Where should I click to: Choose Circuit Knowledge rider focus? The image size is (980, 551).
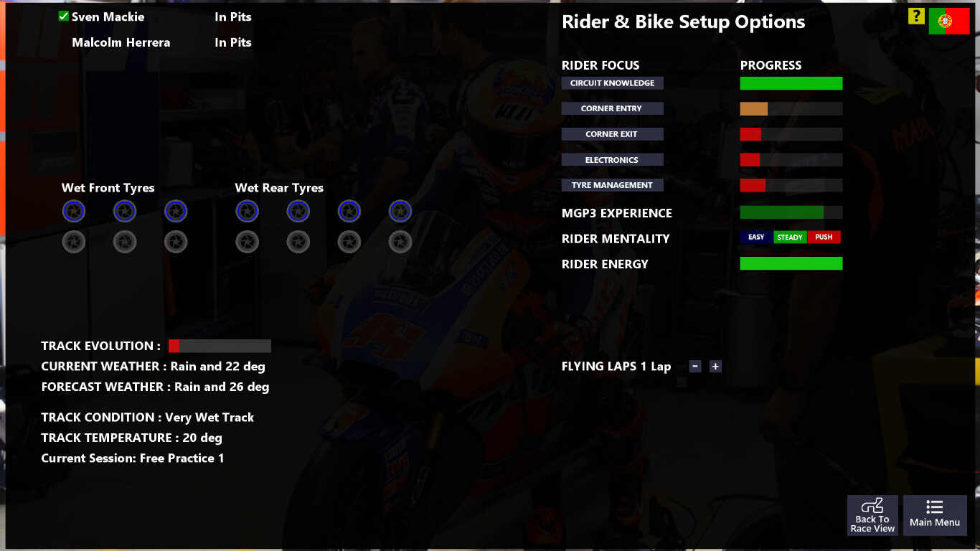(x=613, y=83)
